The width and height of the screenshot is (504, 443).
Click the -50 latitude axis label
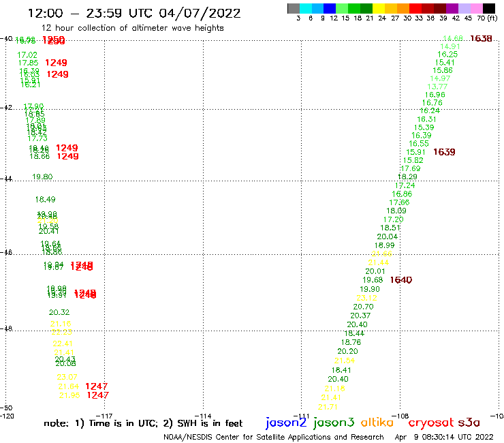6,408
